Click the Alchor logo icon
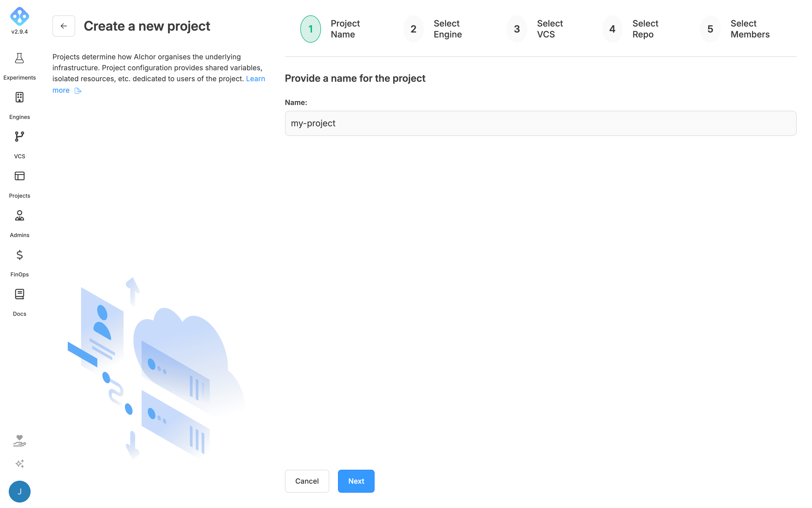Viewport: 812px width, 508px height. pos(19,16)
